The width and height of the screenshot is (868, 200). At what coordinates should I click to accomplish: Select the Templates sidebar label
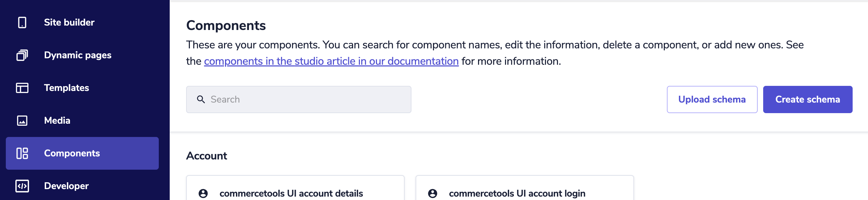pyautogui.click(x=67, y=88)
